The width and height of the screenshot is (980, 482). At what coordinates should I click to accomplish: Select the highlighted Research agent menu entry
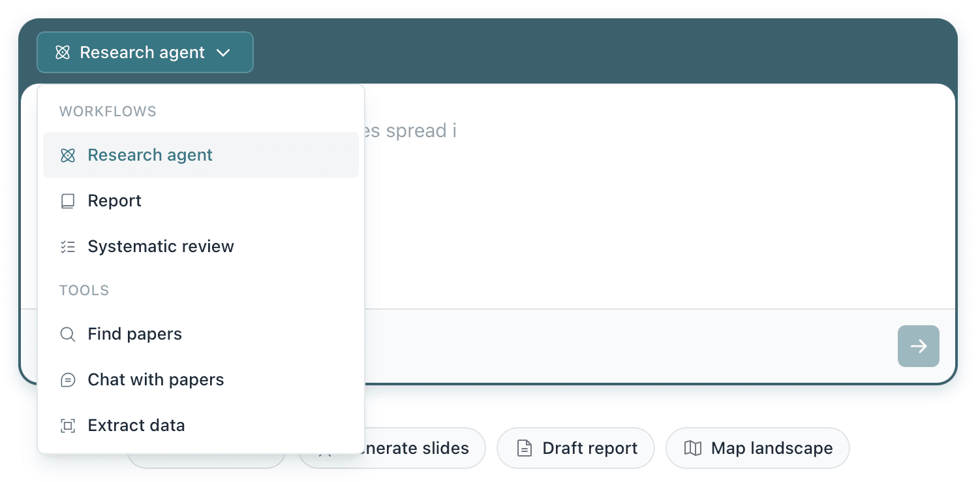(x=201, y=155)
